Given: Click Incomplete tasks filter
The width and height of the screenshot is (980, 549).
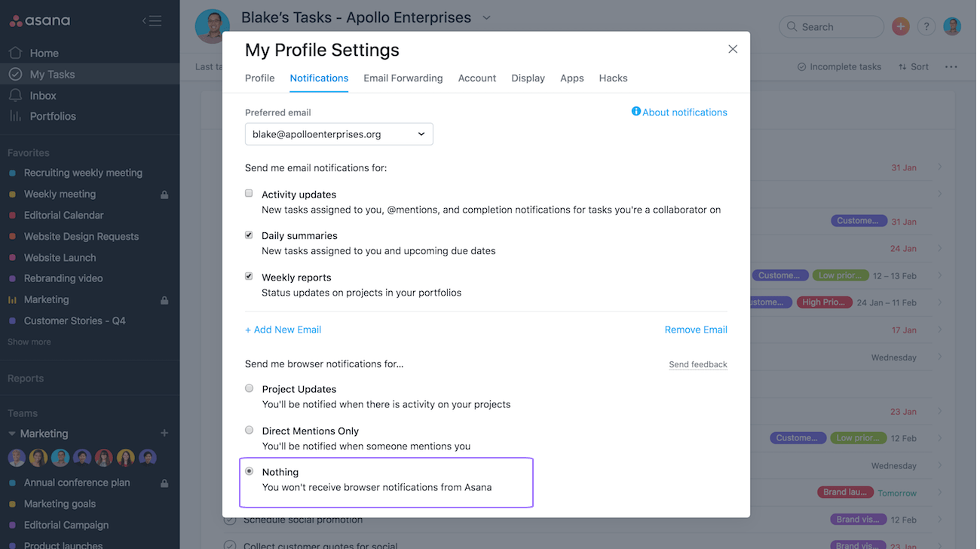Looking at the screenshot, I should (x=839, y=67).
